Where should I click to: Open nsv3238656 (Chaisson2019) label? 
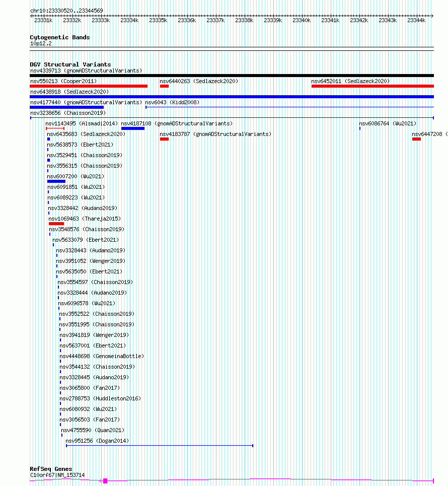point(68,113)
